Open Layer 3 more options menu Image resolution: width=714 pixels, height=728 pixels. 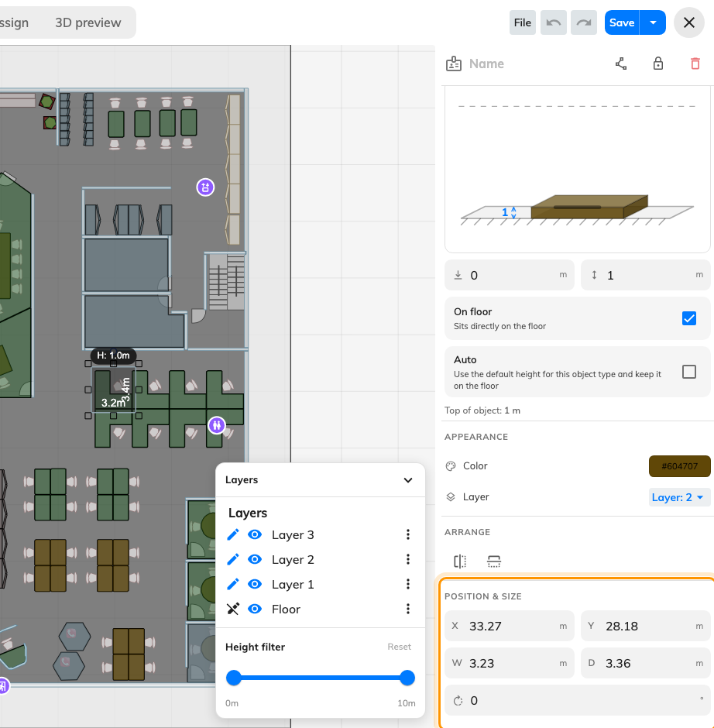coord(408,534)
